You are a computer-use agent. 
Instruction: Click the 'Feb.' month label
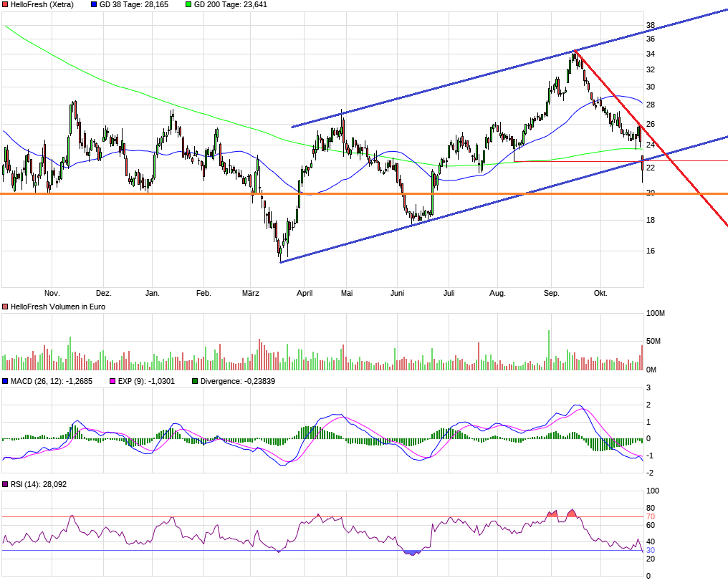point(203,294)
